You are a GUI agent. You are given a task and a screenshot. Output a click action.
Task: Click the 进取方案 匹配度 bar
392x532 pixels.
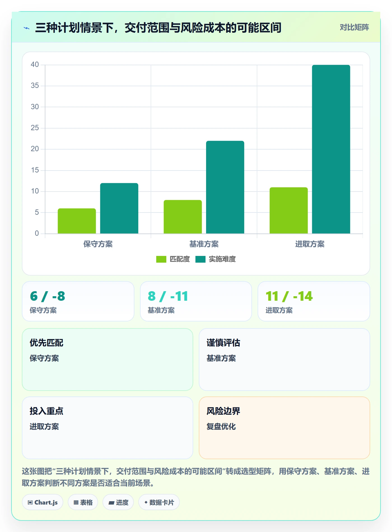tap(289, 210)
